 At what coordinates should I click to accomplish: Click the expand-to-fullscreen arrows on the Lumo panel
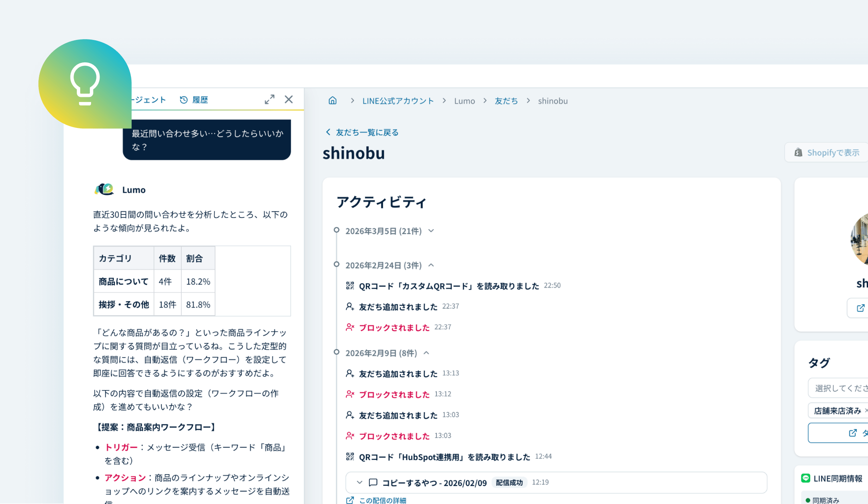[270, 99]
